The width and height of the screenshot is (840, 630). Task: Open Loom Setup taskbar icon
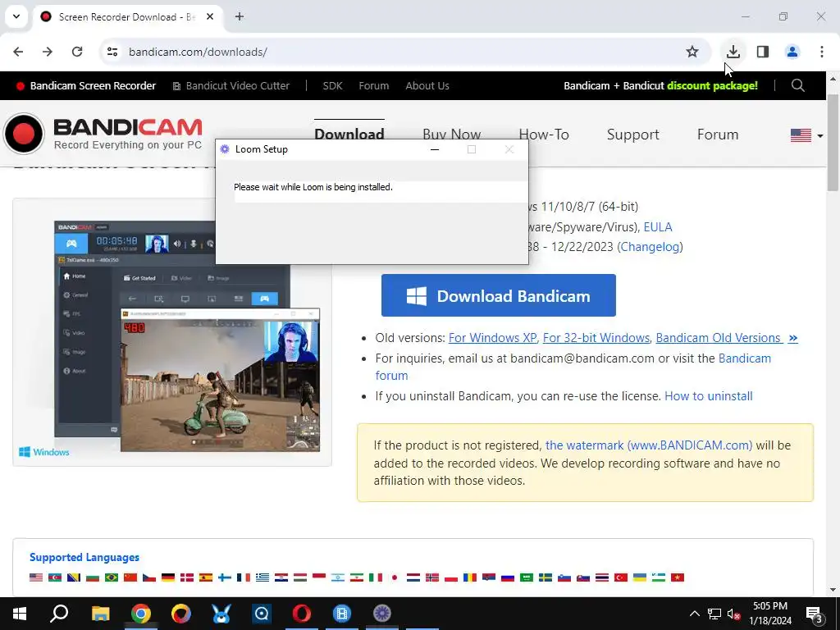(x=382, y=614)
